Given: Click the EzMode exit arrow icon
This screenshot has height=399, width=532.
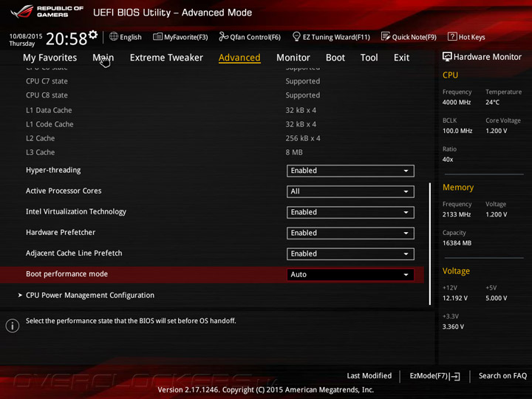Looking at the screenshot, I should point(456,376).
